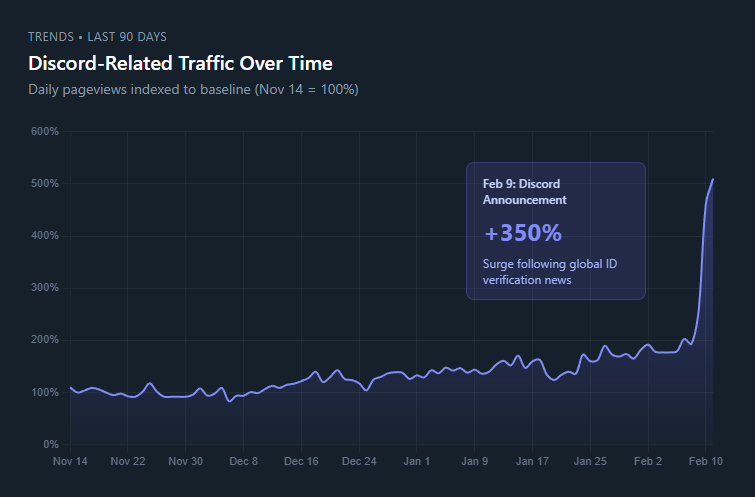Click the Feb 10 date label
The image size is (755, 497).
point(705,462)
